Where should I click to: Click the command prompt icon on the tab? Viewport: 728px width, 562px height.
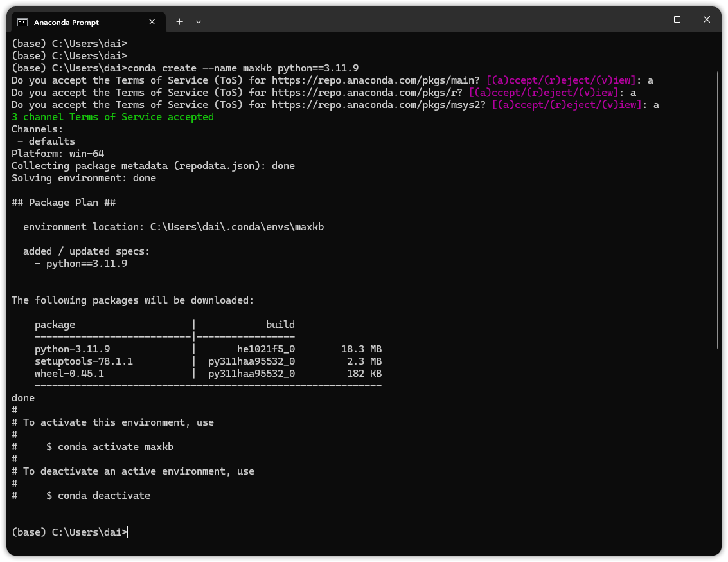coord(22,22)
